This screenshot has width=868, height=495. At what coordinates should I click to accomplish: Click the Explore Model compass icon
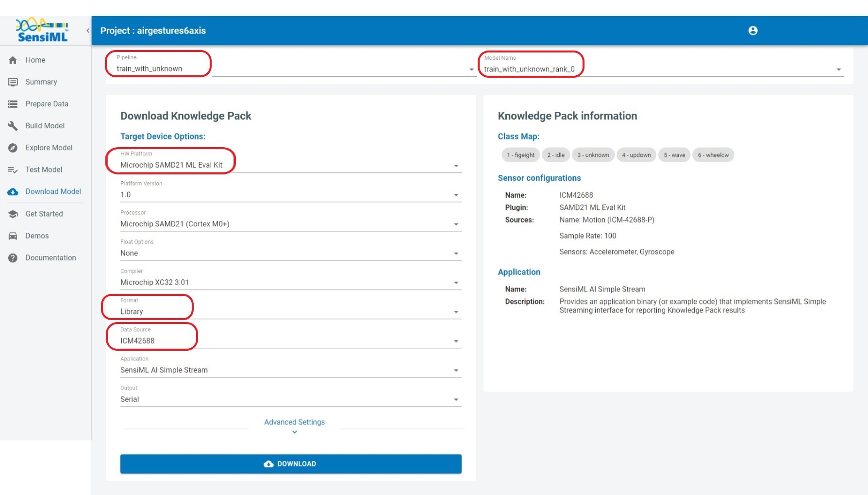tap(13, 148)
